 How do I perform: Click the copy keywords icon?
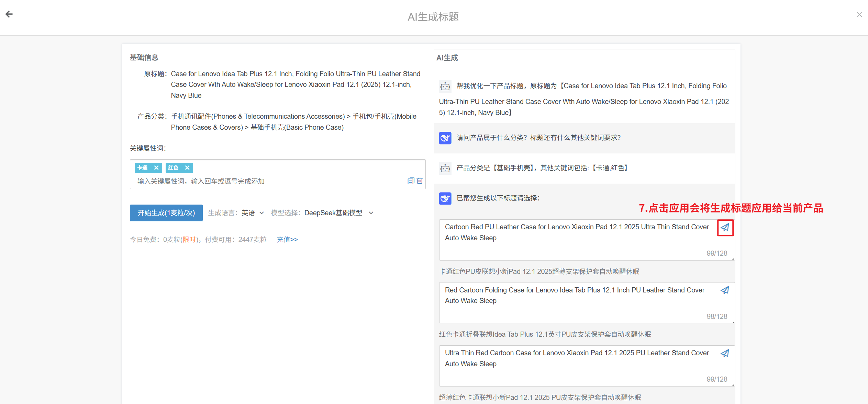click(x=411, y=181)
